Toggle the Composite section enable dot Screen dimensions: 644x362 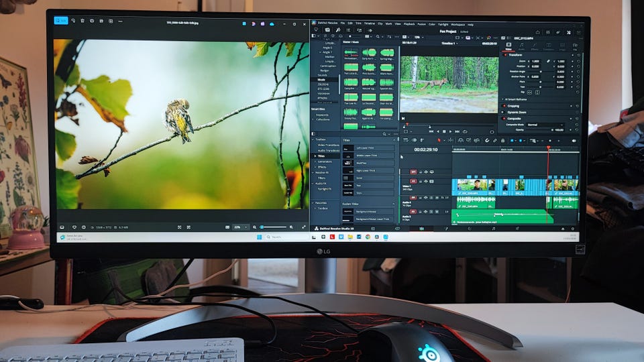coord(504,119)
